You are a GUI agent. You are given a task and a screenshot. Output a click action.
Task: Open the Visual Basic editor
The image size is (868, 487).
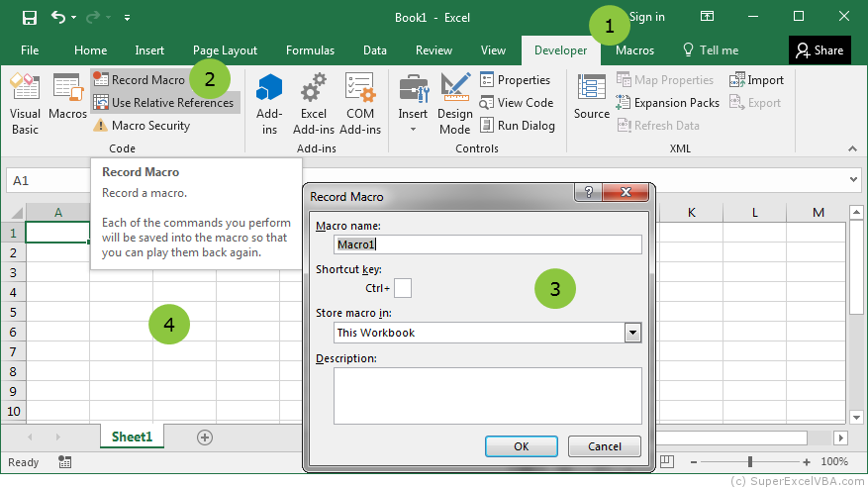point(25,104)
